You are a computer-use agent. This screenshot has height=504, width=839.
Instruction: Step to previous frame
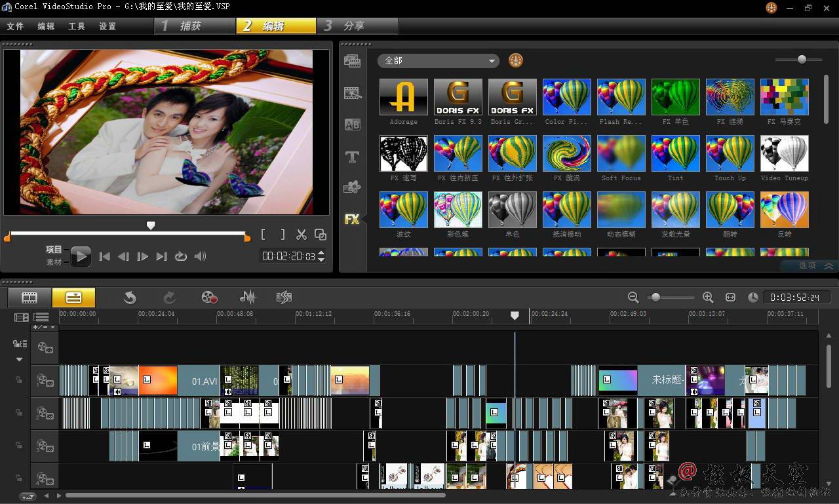tap(123, 256)
